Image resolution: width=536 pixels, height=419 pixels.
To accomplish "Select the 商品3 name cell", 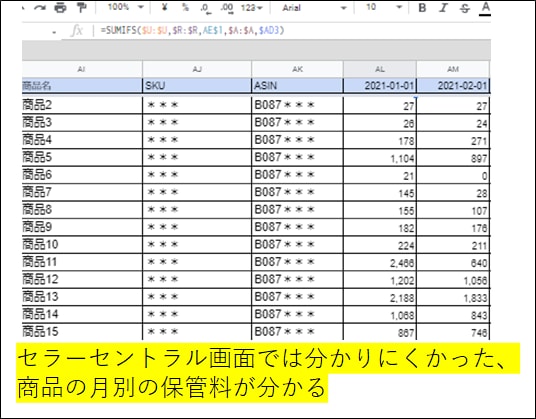I will 82,122.
